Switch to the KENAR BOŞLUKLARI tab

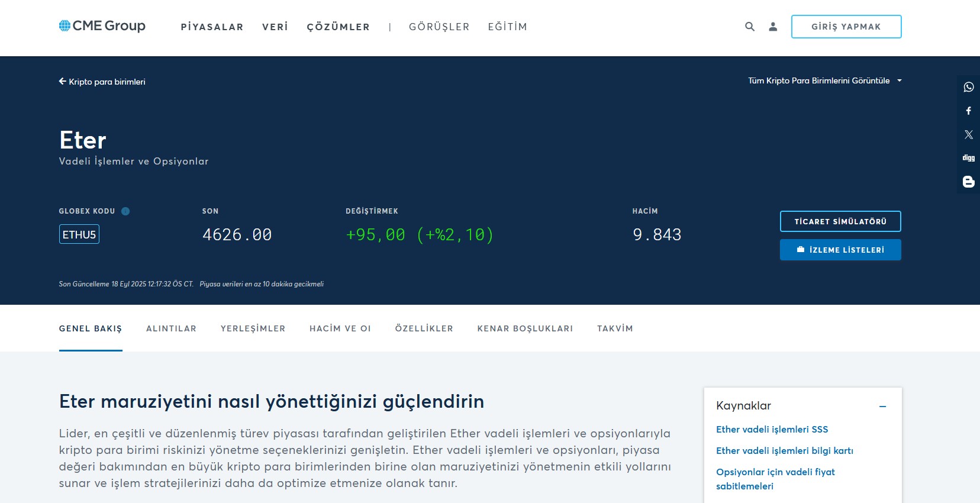(525, 328)
